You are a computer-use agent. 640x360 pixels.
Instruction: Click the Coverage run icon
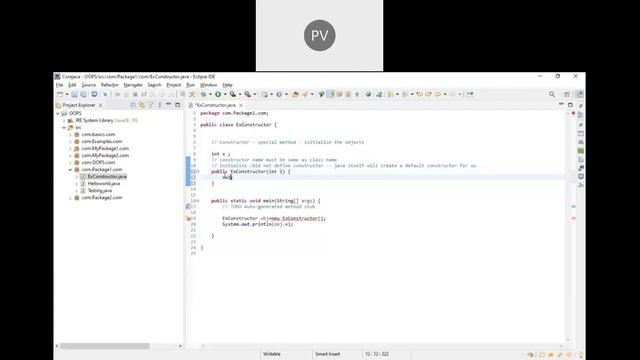point(233,94)
